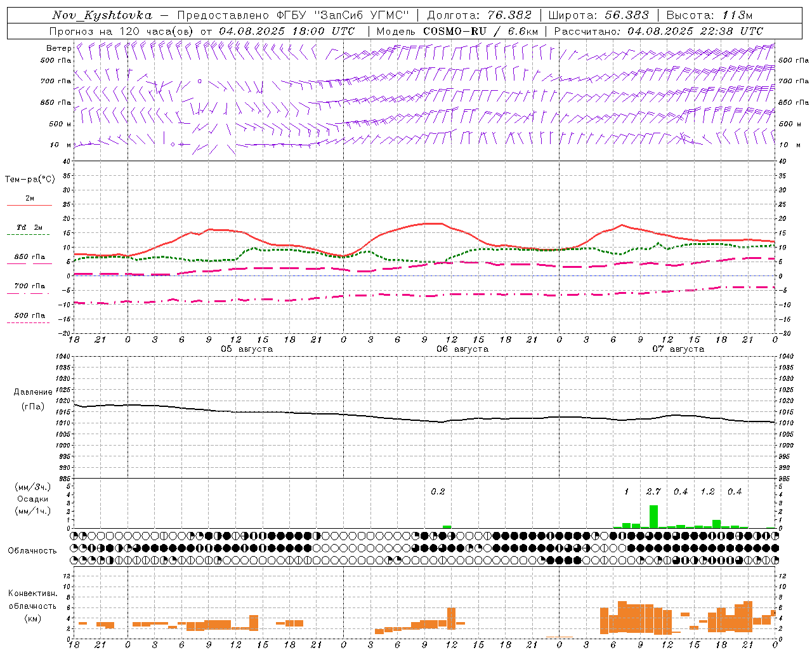Screen dimensions: 812x650
Task: Click the Осадки panel label
Action: [x=32, y=499]
